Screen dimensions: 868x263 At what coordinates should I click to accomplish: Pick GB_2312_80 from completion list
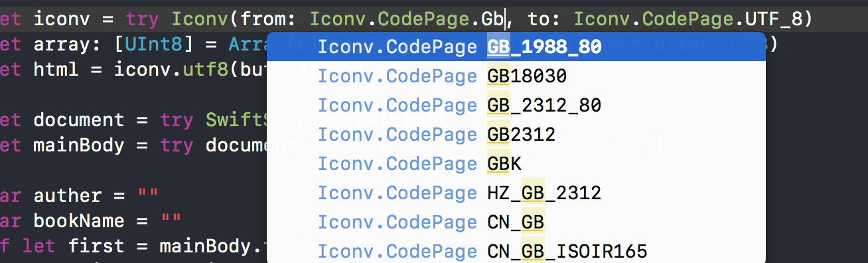coord(516,106)
